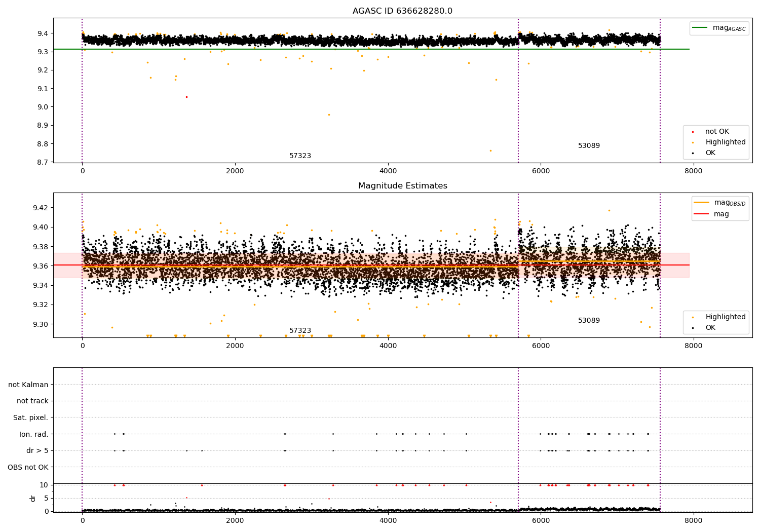Click the "Sat. pixel." row label
This screenshot has width=760, height=532.
click(31, 418)
